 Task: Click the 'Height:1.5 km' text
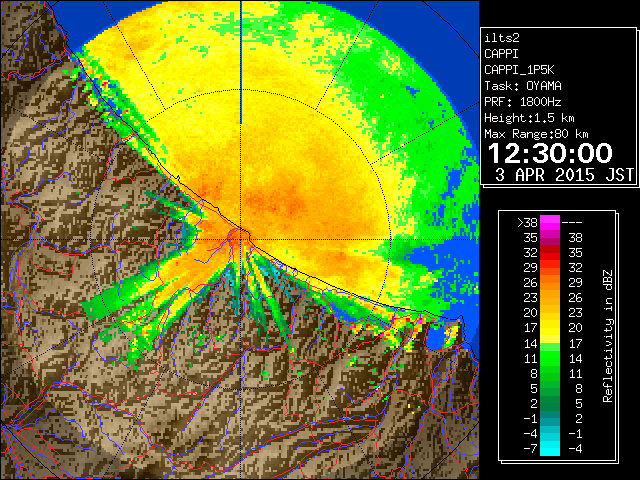click(529, 118)
